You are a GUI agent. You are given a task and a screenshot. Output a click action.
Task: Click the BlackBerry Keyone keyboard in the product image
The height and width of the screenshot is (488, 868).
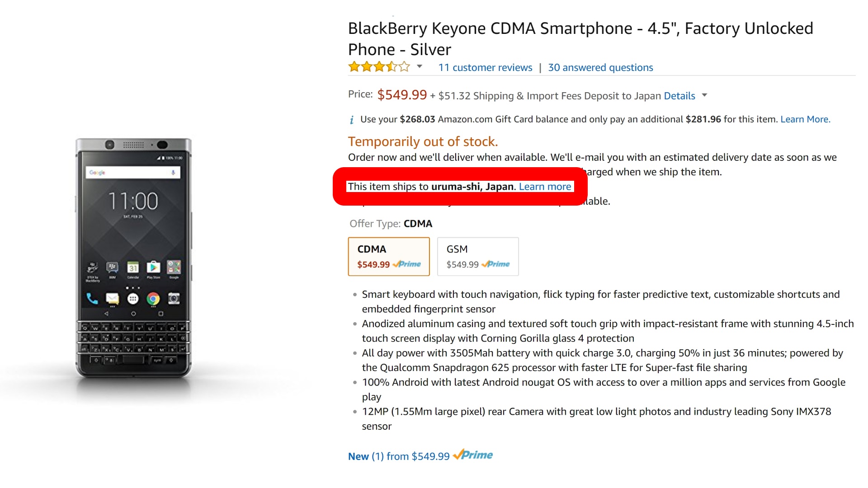tap(133, 343)
